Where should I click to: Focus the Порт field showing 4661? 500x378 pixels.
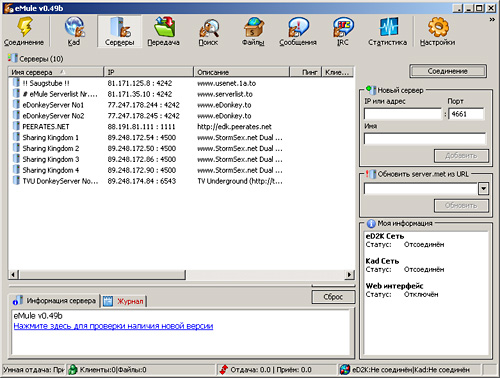466,114
